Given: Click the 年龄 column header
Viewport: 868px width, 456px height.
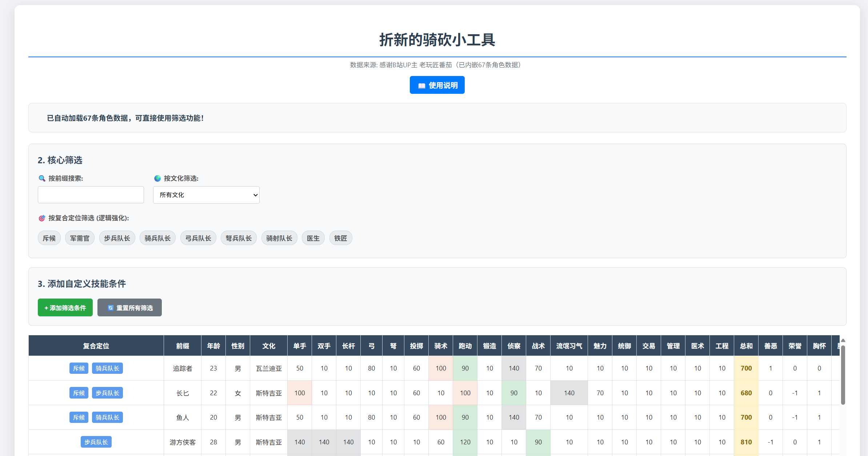Looking at the screenshot, I should pyautogui.click(x=213, y=346).
